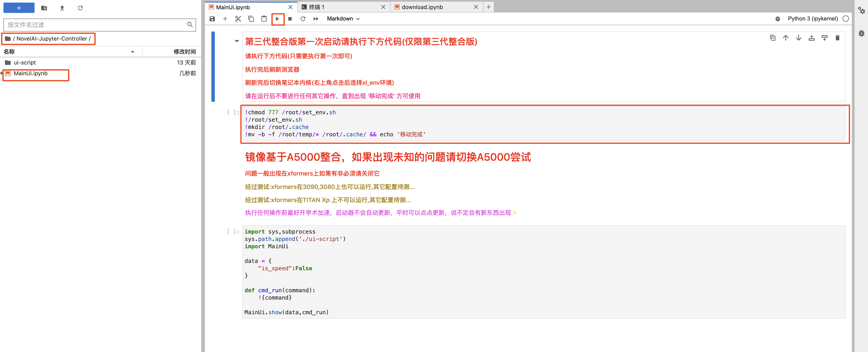Image resolution: width=868 pixels, height=352 pixels.
Task: Restart the kernel using the circular arrow
Action: point(303,19)
